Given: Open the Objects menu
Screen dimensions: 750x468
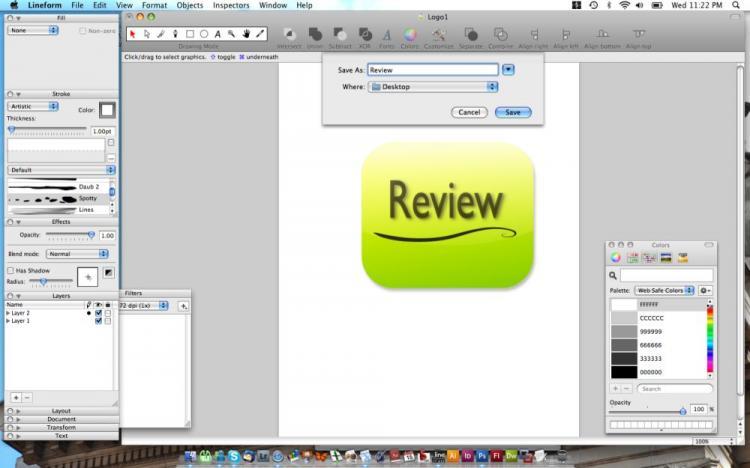Looking at the screenshot, I should [x=189, y=6].
